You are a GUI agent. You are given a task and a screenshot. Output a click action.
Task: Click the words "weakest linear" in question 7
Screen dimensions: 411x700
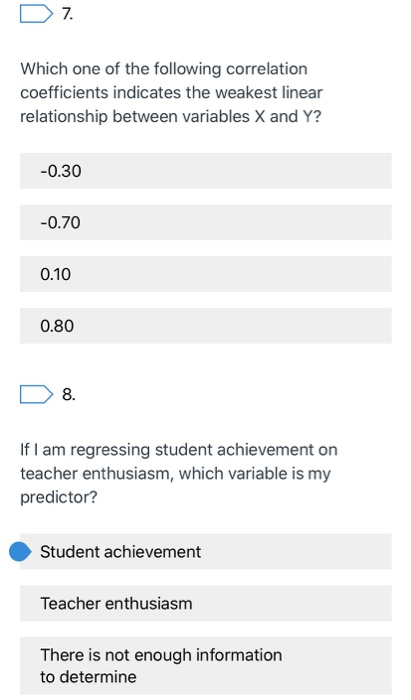click(x=269, y=92)
